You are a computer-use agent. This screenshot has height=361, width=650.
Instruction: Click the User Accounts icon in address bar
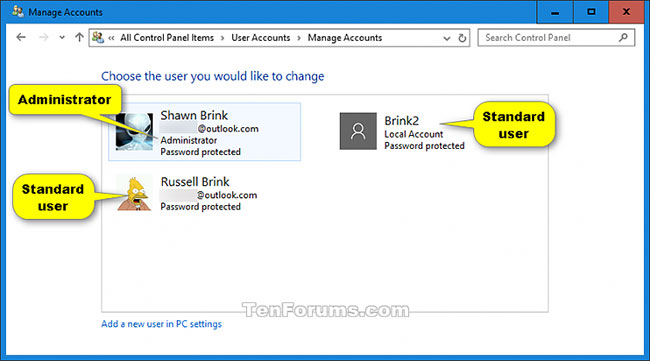point(98,37)
